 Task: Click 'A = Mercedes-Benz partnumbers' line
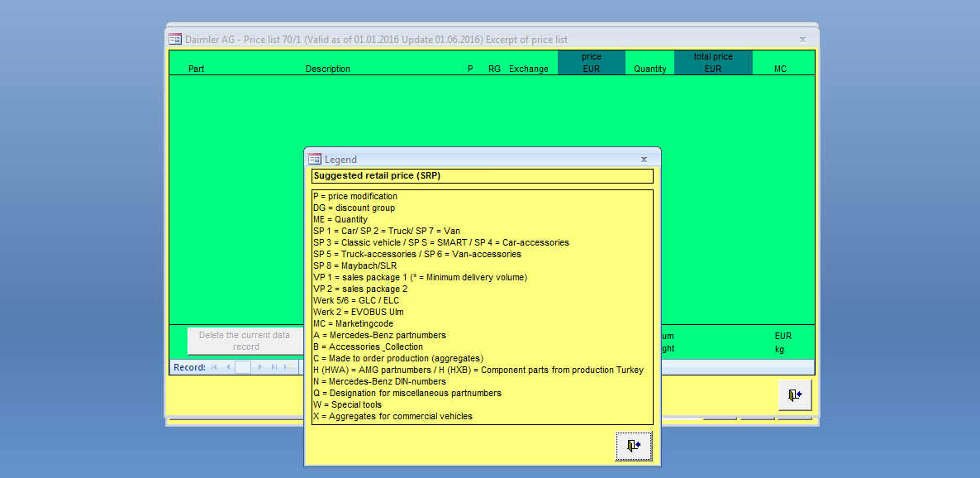click(x=379, y=335)
